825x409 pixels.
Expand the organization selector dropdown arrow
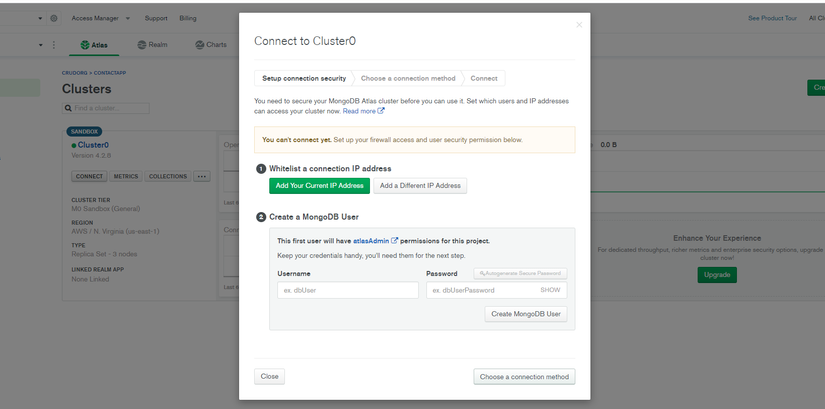tap(41, 18)
